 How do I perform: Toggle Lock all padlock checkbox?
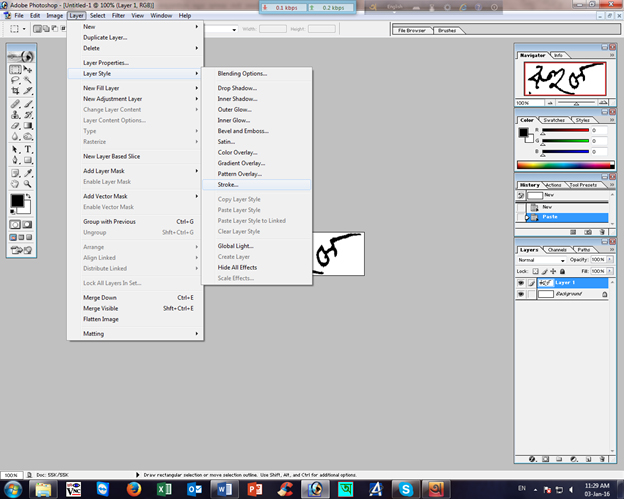pyautogui.click(x=562, y=271)
